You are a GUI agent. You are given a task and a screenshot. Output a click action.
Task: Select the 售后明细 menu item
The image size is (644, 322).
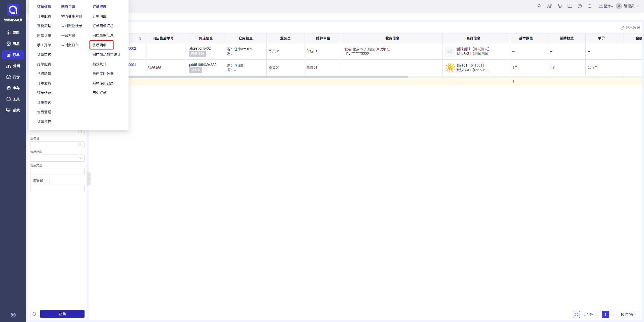tap(100, 45)
